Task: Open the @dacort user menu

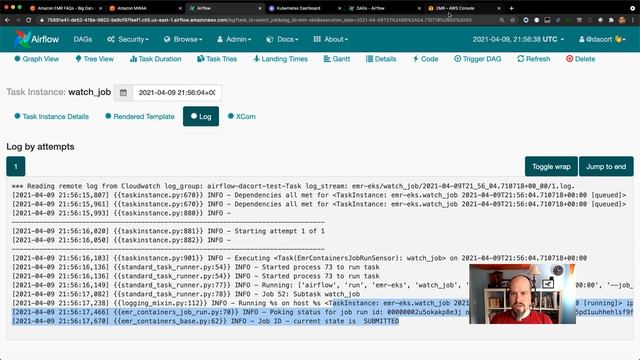Action: pos(602,39)
